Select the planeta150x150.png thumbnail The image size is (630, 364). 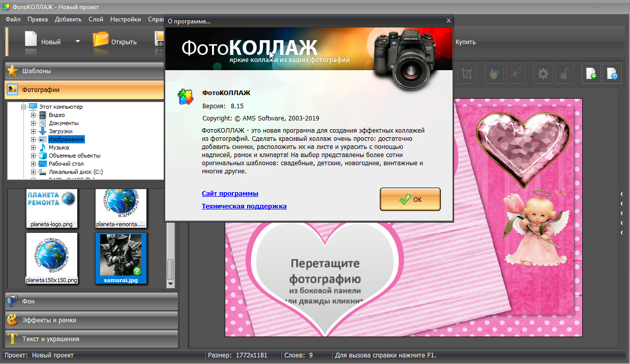pyautogui.click(x=52, y=258)
